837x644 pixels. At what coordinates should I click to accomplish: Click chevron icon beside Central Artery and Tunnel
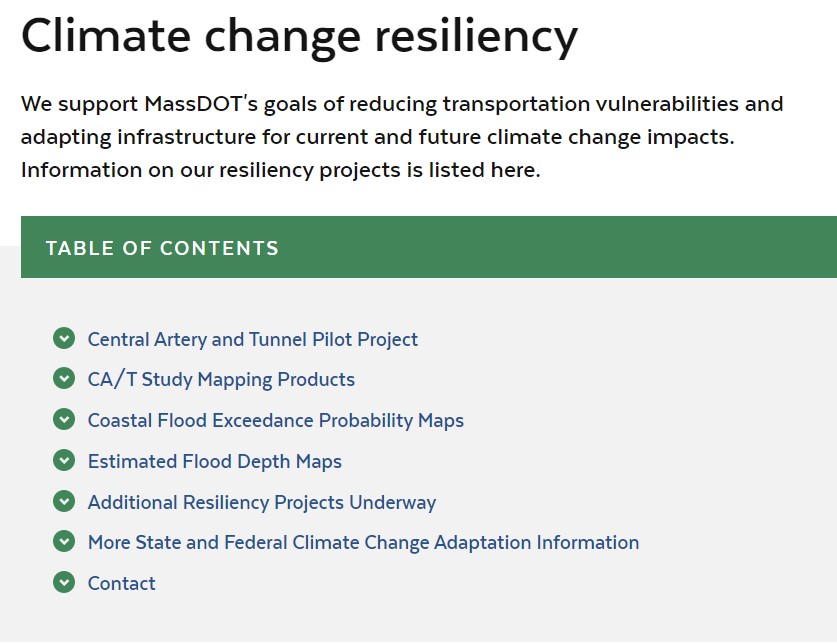coord(64,338)
